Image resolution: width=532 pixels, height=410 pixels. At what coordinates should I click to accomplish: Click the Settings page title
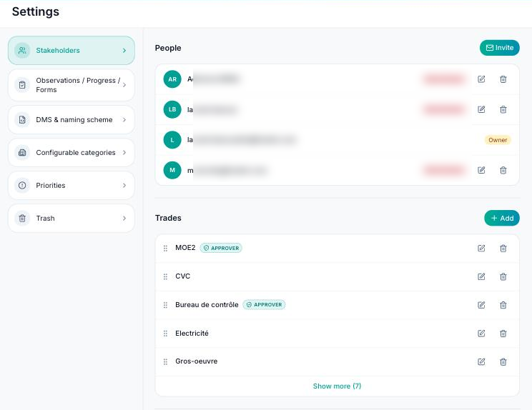36,11
